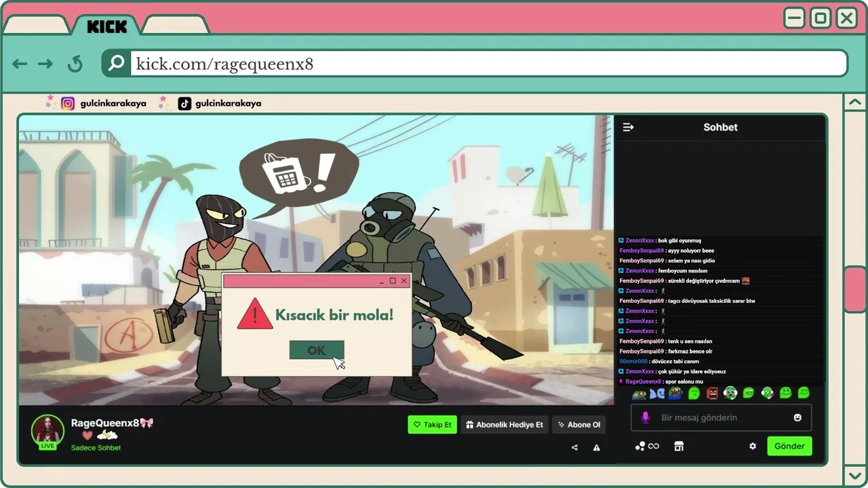This screenshot has height=488, width=868.
Task: Click the chat message 'femboycum nasılsın'
Action: click(683, 271)
